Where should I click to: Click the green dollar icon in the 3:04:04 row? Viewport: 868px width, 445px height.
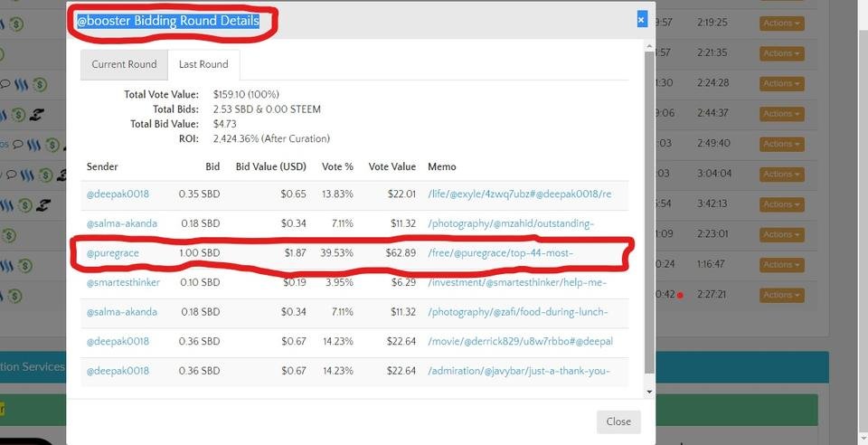click(45, 175)
